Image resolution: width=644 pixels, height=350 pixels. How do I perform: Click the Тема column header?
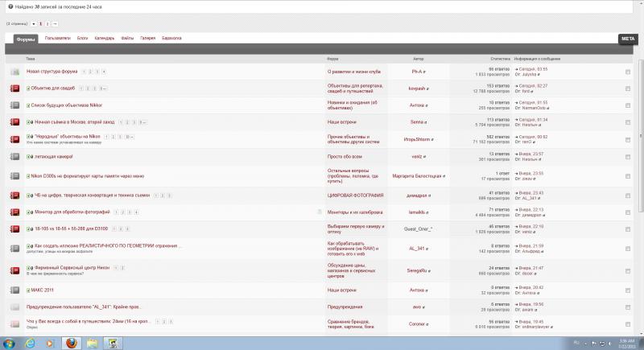point(30,59)
